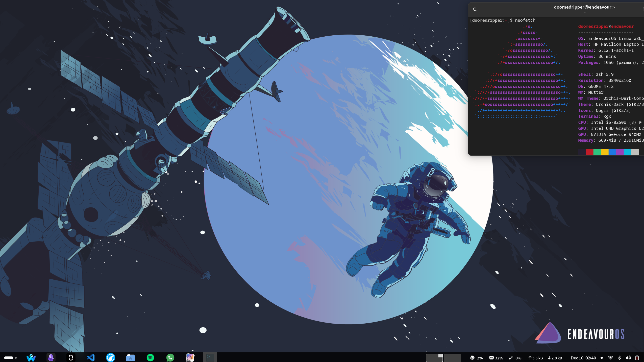Screen dimensions: 644x362
Task: Click the Packages: 1056 (pacman) line
Action: (x=611, y=62)
